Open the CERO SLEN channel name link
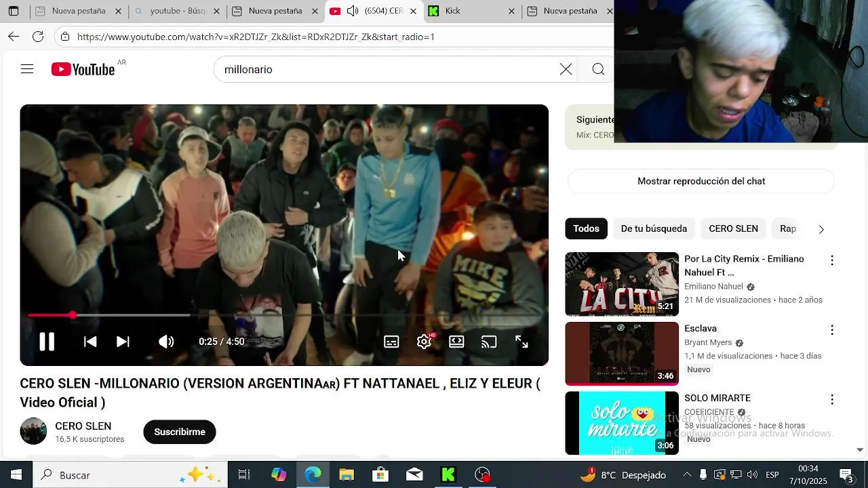This screenshot has width=868, height=488. (83, 426)
